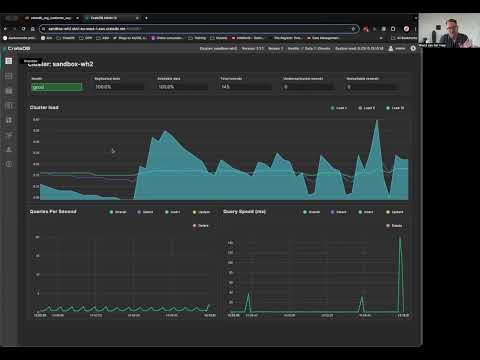Open the Data Management bookmark
Screen dimensions: 480x360
323,38
